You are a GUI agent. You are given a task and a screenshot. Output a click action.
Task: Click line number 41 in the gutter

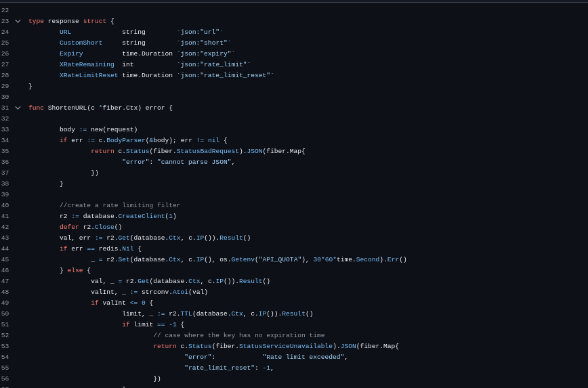click(x=5, y=216)
